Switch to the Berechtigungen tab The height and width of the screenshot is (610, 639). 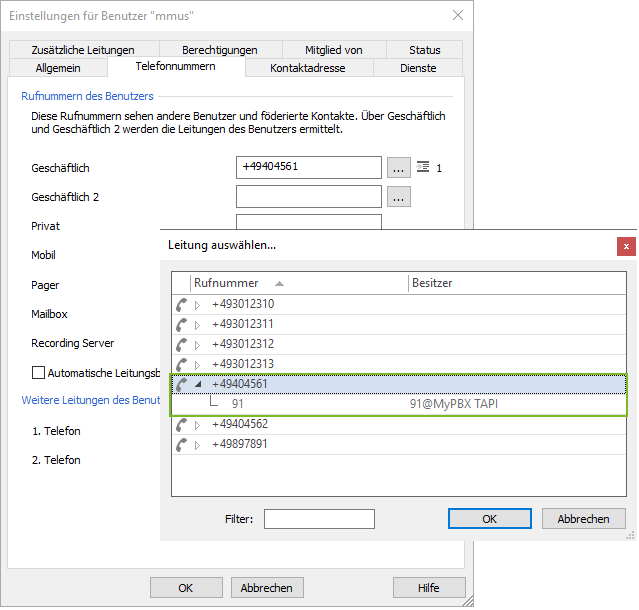tap(219, 50)
